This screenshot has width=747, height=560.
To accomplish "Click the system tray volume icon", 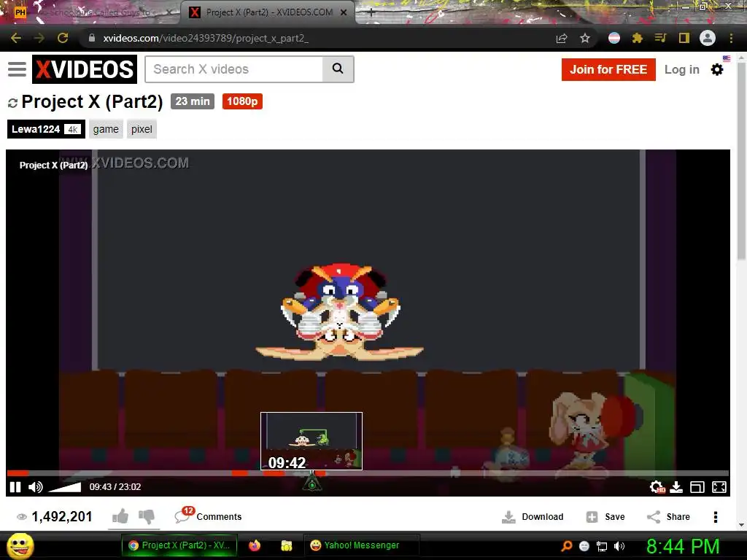I will point(619,546).
